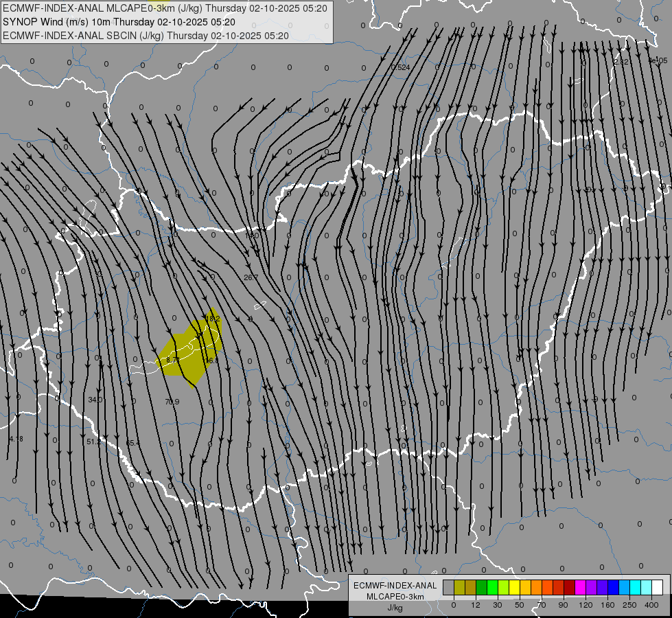Click the MLCAPE0-3km label in the legend
The image size is (672, 618).
point(395,597)
